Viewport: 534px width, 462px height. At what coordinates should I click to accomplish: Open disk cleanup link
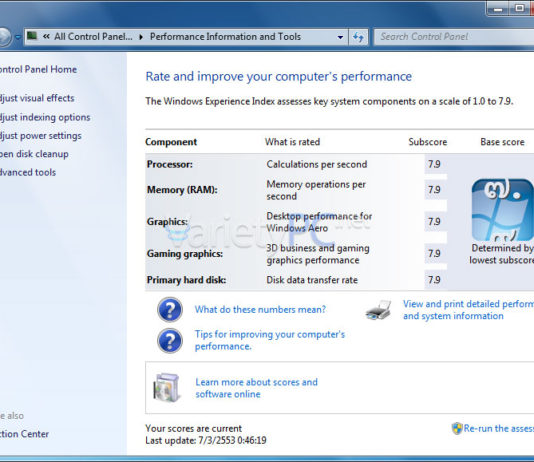pos(34,154)
